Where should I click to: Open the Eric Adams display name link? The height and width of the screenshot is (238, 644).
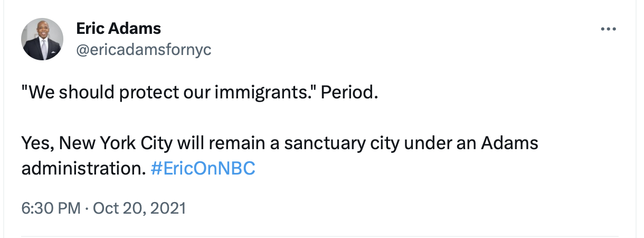(119, 28)
